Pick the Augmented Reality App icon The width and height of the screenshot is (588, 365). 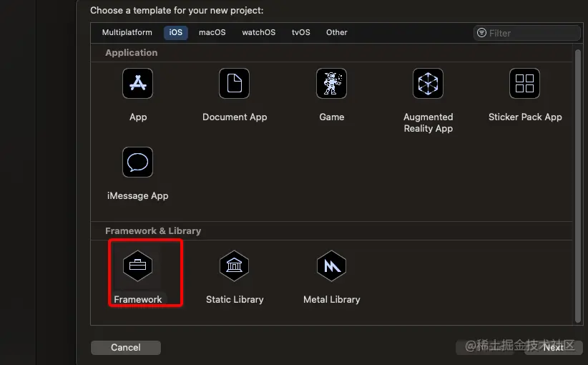[x=428, y=83]
